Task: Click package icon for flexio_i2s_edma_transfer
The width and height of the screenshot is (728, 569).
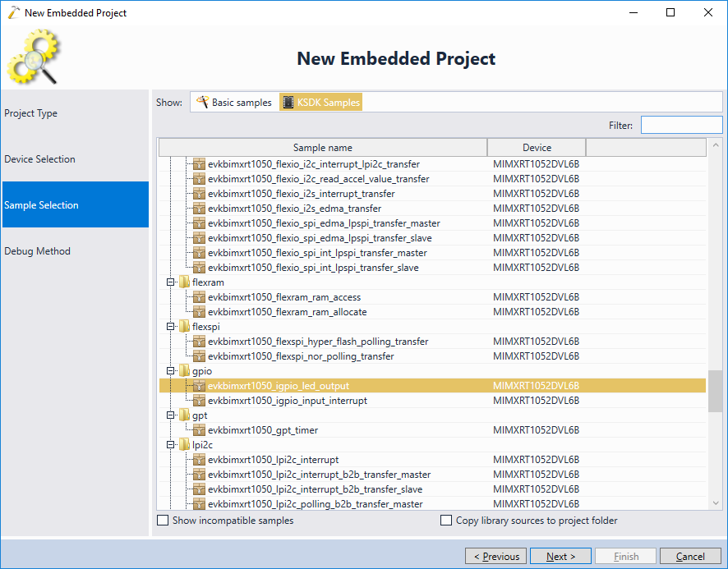Action: tap(199, 209)
